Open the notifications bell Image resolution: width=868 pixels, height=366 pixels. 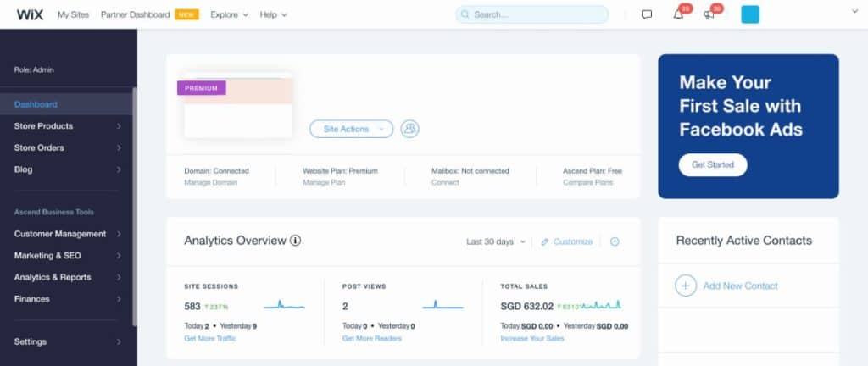(x=678, y=15)
